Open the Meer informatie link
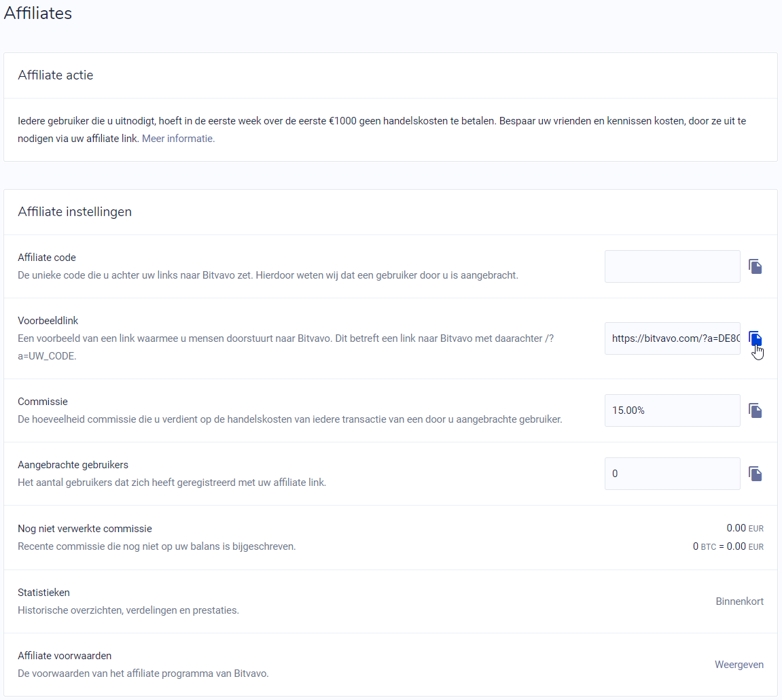Viewport: 782px width, 700px height. [178, 139]
